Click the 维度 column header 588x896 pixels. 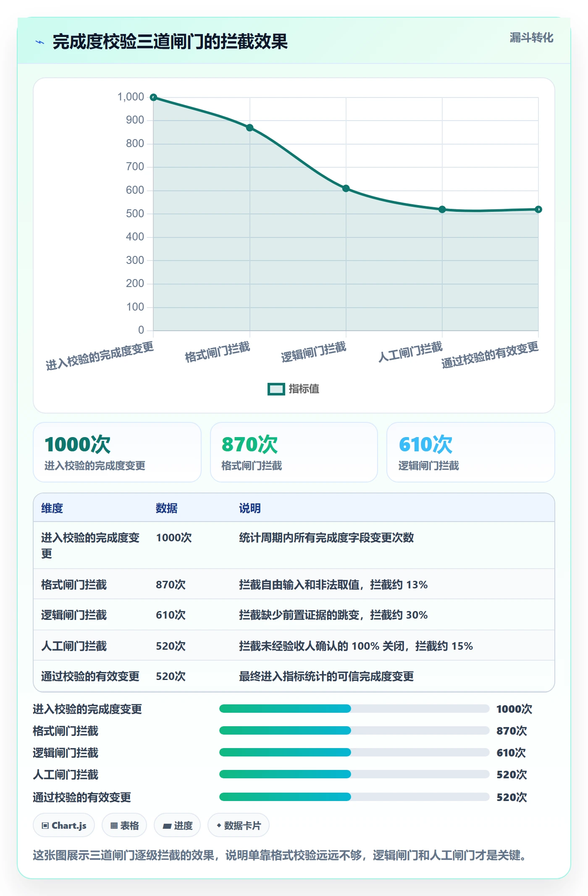[52, 508]
